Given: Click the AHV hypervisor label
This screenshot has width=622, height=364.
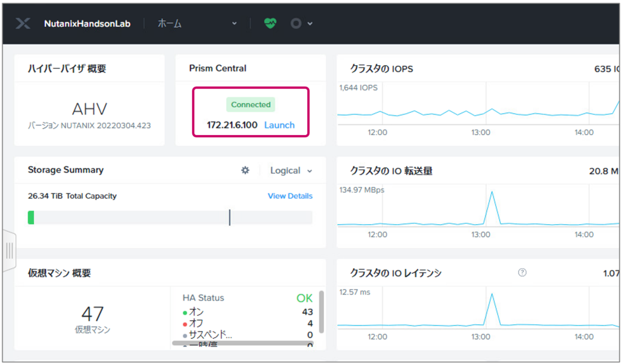Looking at the screenshot, I should (x=89, y=109).
